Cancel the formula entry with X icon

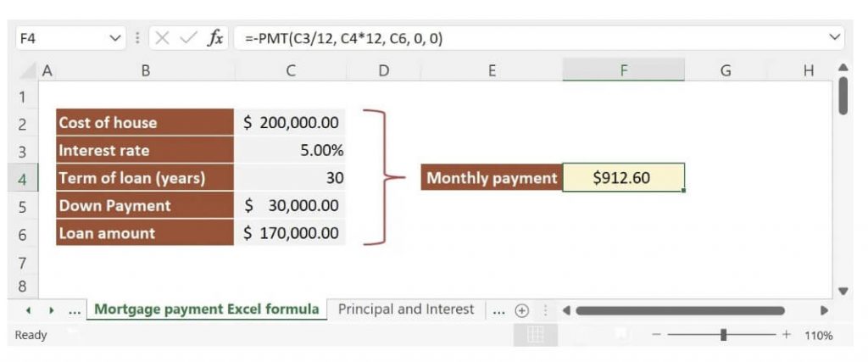point(162,38)
